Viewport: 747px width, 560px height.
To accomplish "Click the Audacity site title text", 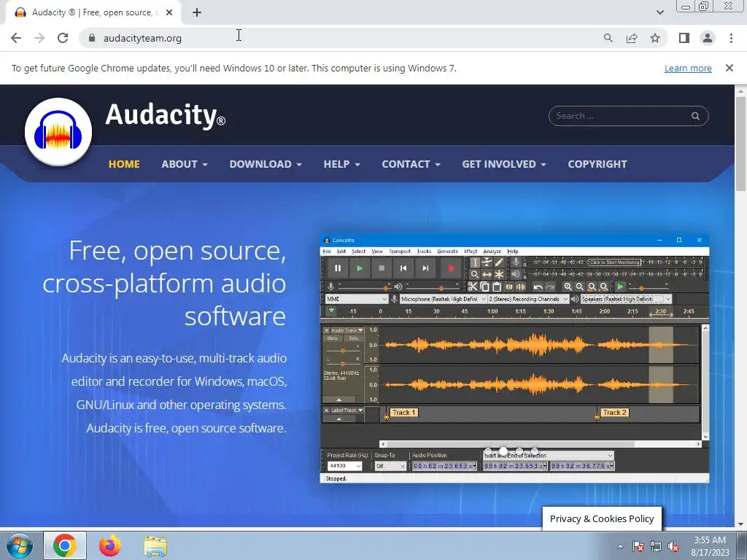I will coord(166,115).
